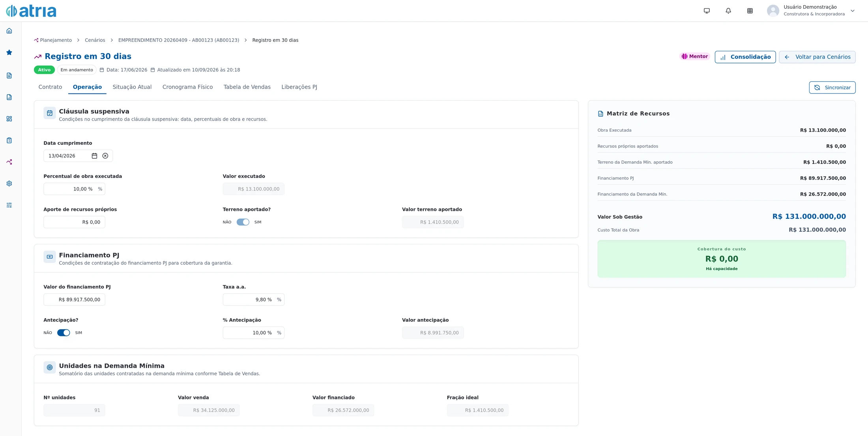Open calendar picker for Data cumprimento

click(x=94, y=156)
